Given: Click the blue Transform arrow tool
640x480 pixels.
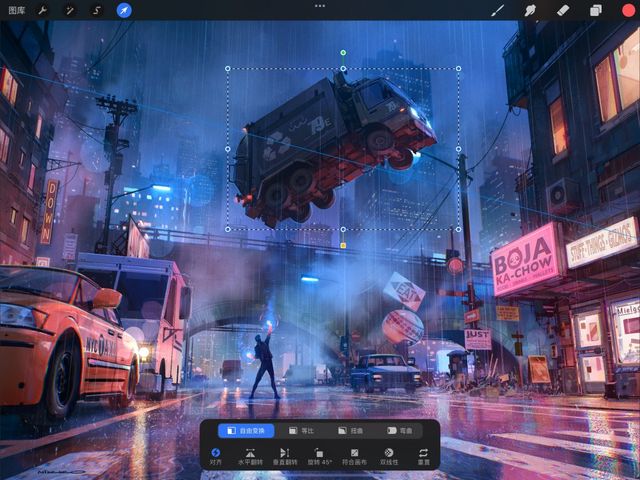Looking at the screenshot, I should (124, 10).
